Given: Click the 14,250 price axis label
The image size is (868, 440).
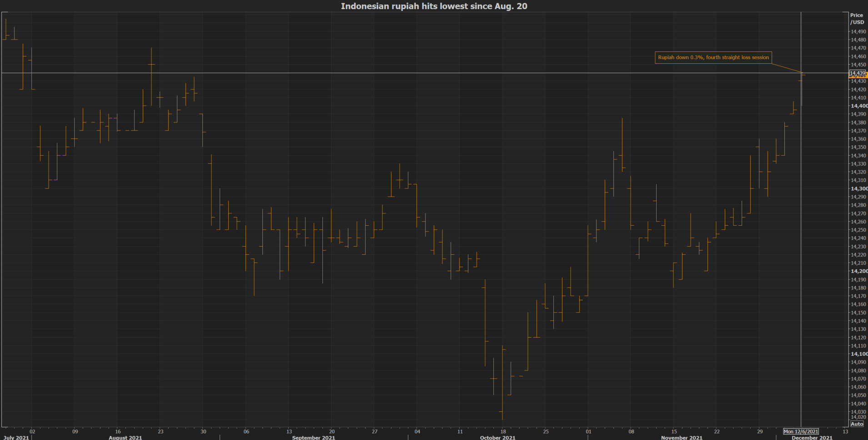Looking at the screenshot, I should (x=858, y=230).
